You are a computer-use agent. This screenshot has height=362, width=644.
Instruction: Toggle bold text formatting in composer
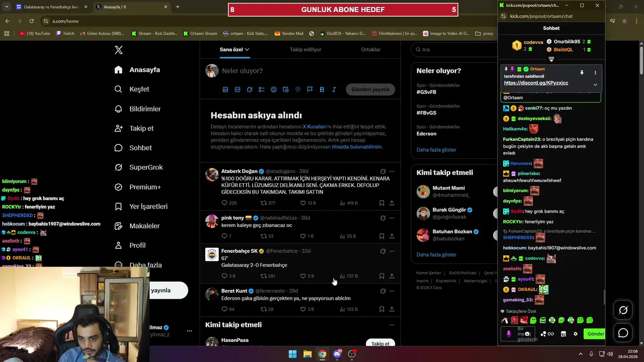click(322, 89)
